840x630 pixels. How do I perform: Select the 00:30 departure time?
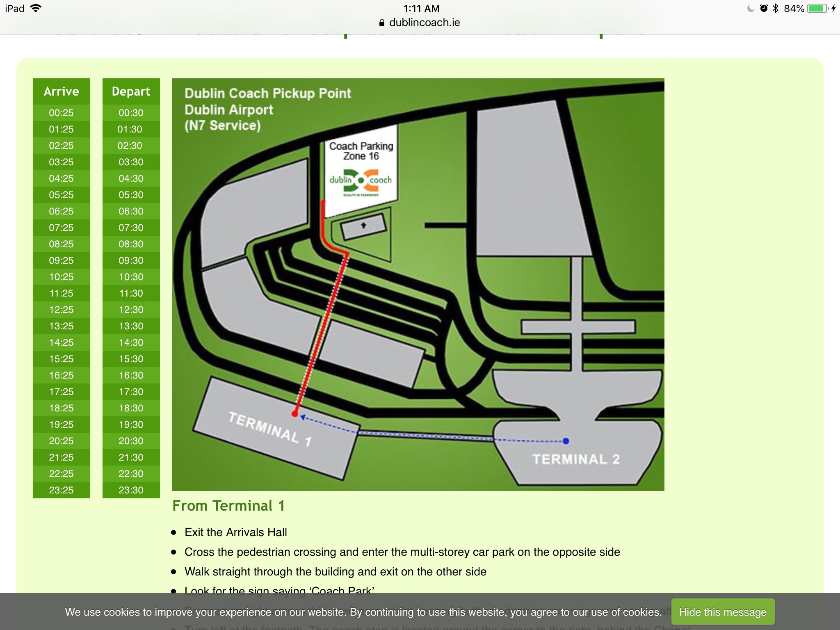click(x=131, y=113)
